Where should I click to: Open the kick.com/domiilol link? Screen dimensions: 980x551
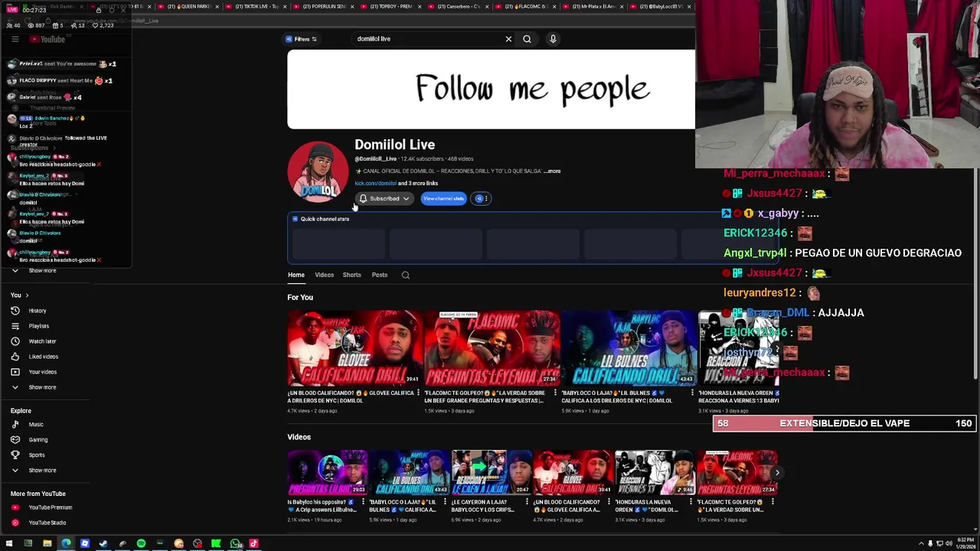(x=375, y=184)
